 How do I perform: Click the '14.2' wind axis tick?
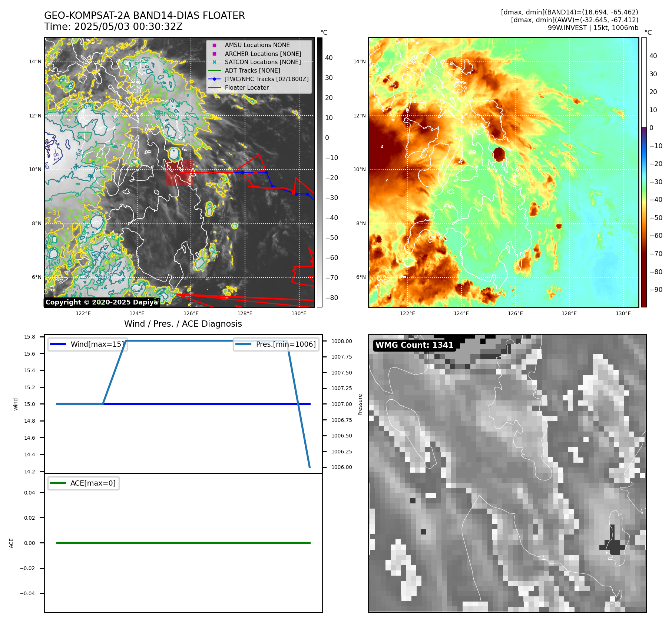click(30, 472)
